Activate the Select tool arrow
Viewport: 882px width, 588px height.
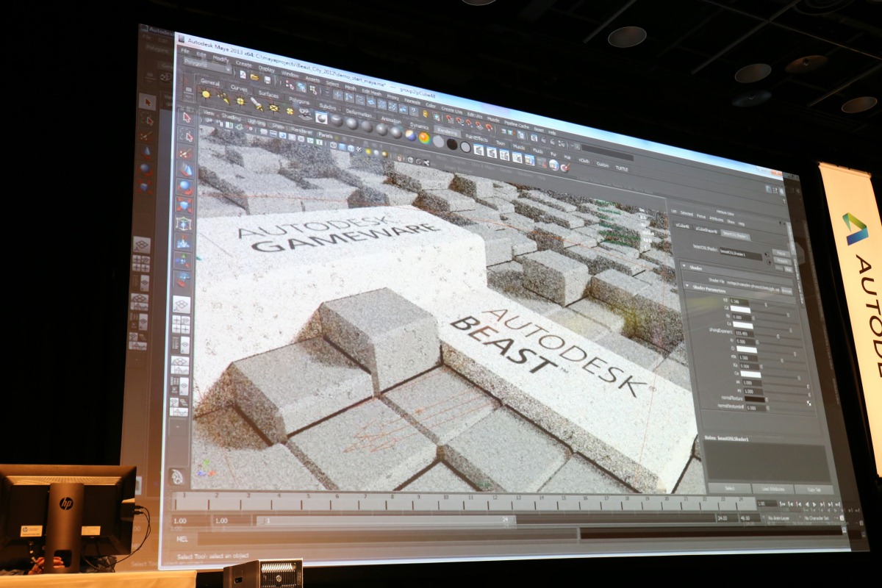pyautogui.click(x=187, y=118)
